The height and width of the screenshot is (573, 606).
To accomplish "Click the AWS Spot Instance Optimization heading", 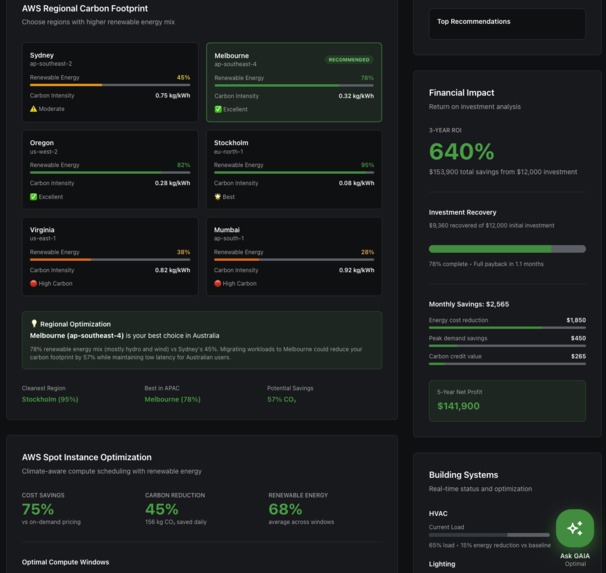I will (x=87, y=457).
